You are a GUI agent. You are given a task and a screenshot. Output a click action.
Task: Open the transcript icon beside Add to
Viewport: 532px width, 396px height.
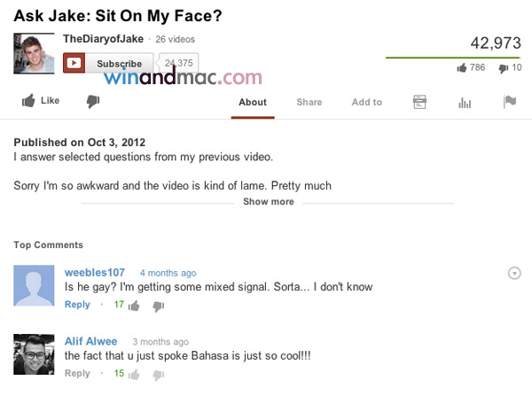pyautogui.click(x=420, y=102)
